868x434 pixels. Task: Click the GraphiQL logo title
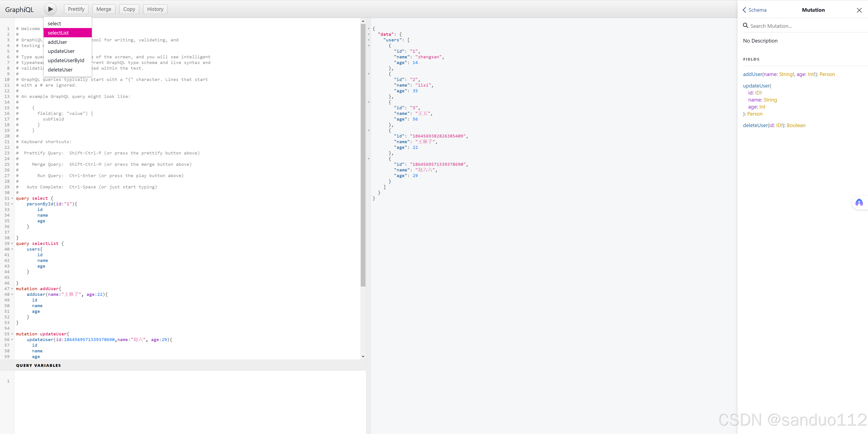click(x=19, y=9)
